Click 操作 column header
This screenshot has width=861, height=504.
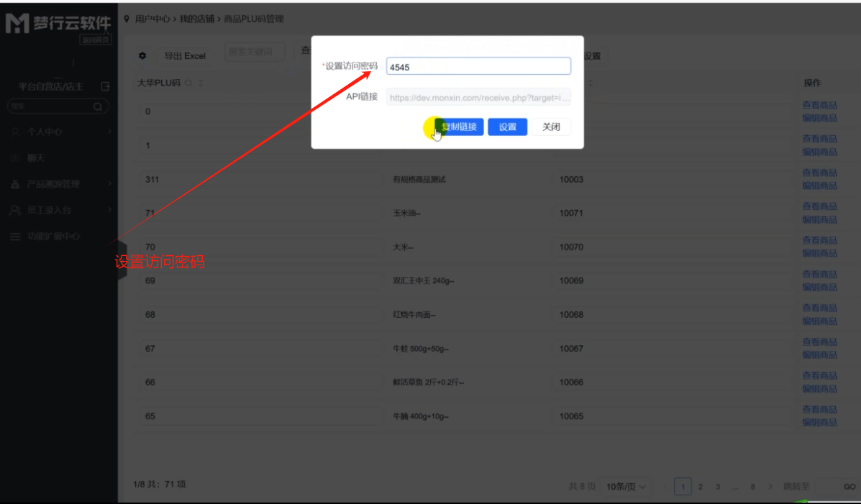coord(812,83)
